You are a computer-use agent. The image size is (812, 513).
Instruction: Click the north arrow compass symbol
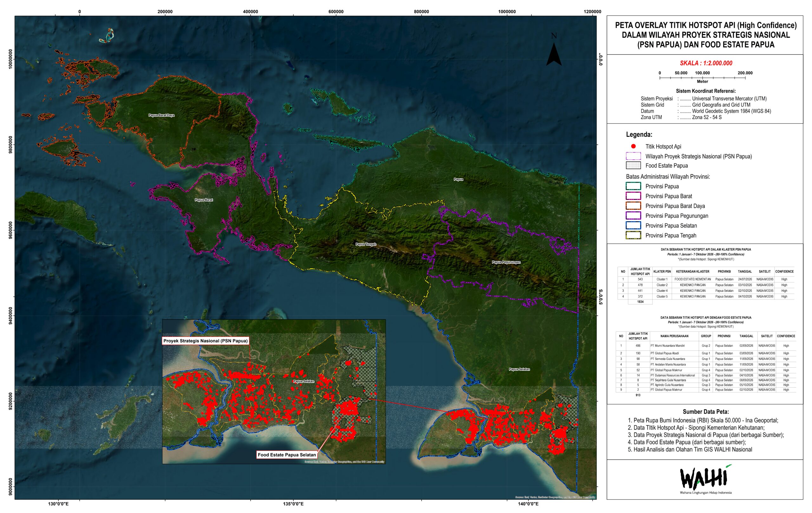click(x=554, y=49)
